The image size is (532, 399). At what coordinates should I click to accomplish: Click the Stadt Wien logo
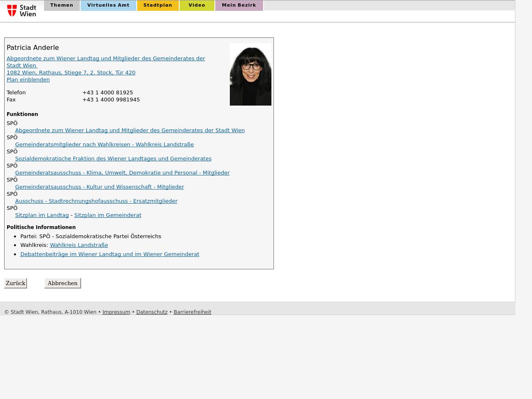click(22, 11)
